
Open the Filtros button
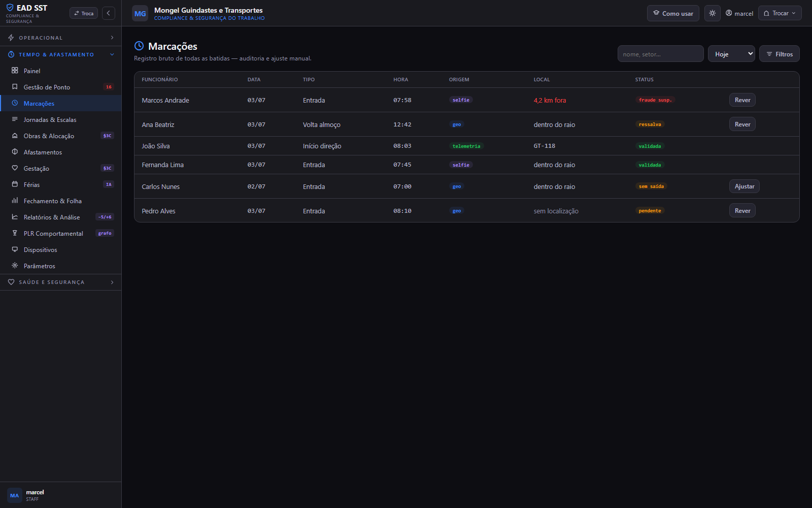(780, 54)
